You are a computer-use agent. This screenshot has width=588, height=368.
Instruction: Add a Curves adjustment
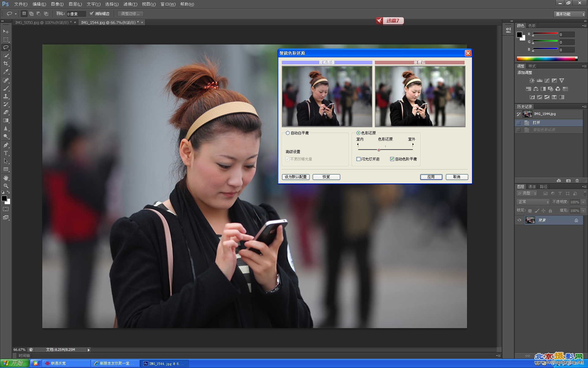tap(547, 81)
